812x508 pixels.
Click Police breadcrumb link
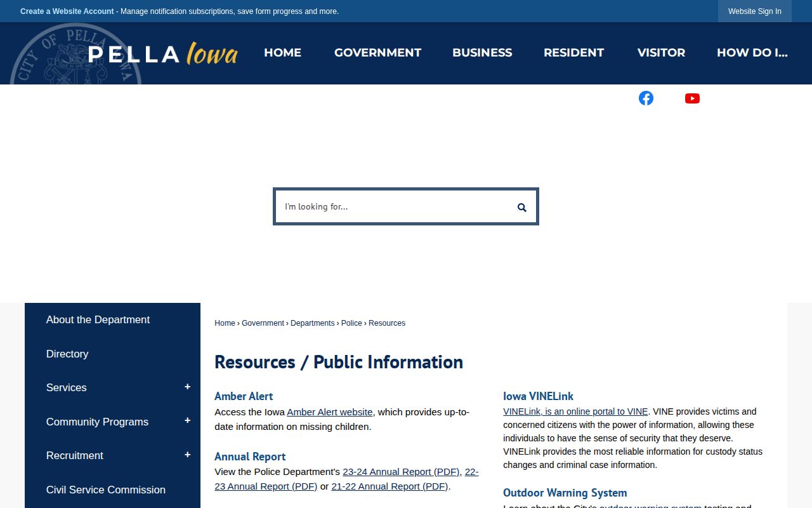tap(351, 323)
